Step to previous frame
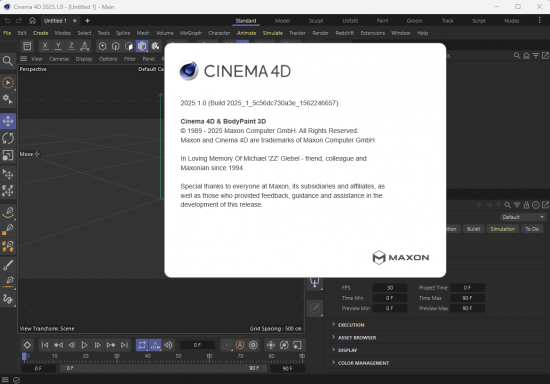The image size is (550, 384). [71, 345]
